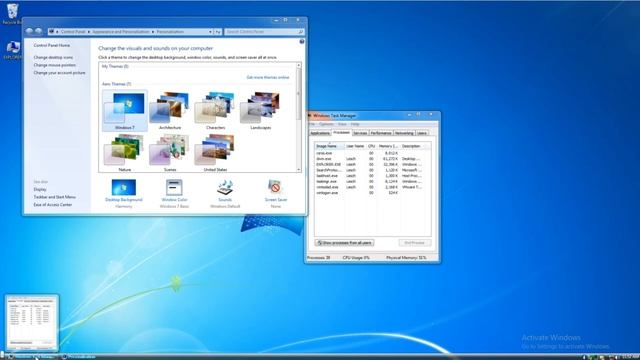The height and width of the screenshot is (360, 640).
Task: Select the Architecture theme
Action: point(170,111)
